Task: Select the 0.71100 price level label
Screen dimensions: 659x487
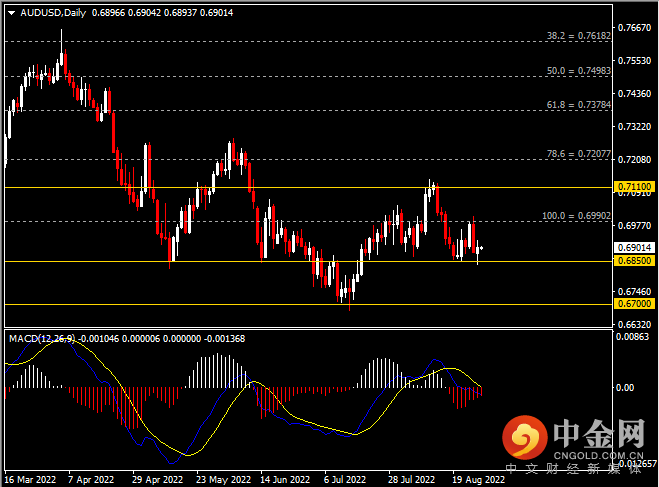Action: click(635, 187)
